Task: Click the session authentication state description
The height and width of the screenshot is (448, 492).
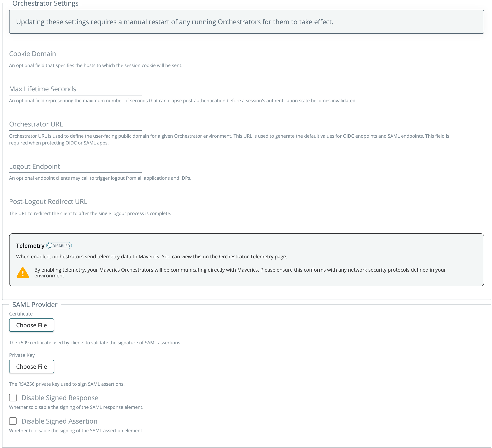Action: coord(183,101)
